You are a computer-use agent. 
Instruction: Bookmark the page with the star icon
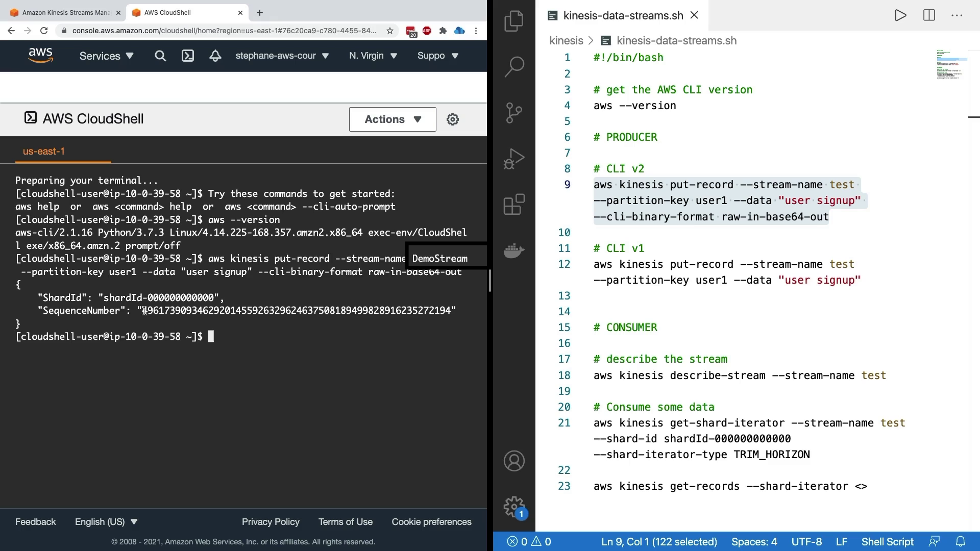point(390,31)
